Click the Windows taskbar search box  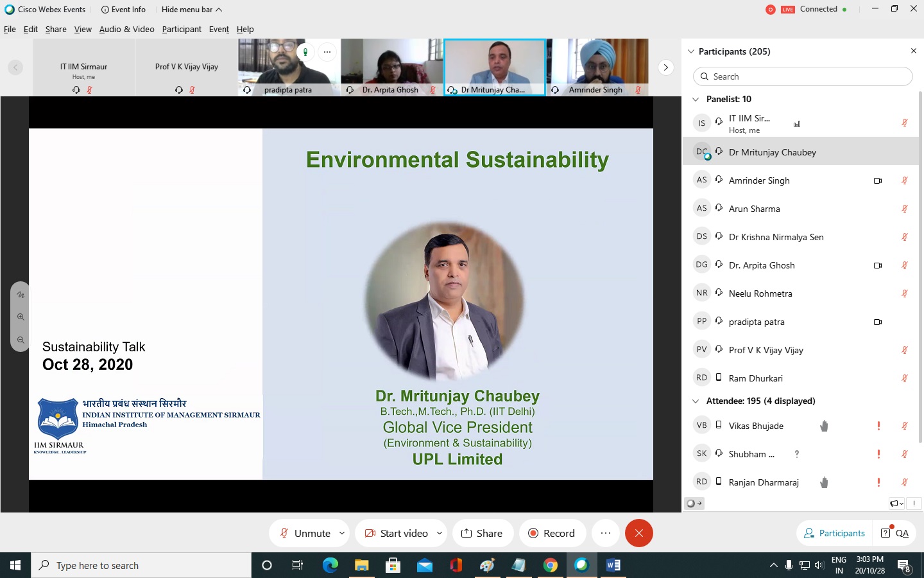click(x=141, y=565)
